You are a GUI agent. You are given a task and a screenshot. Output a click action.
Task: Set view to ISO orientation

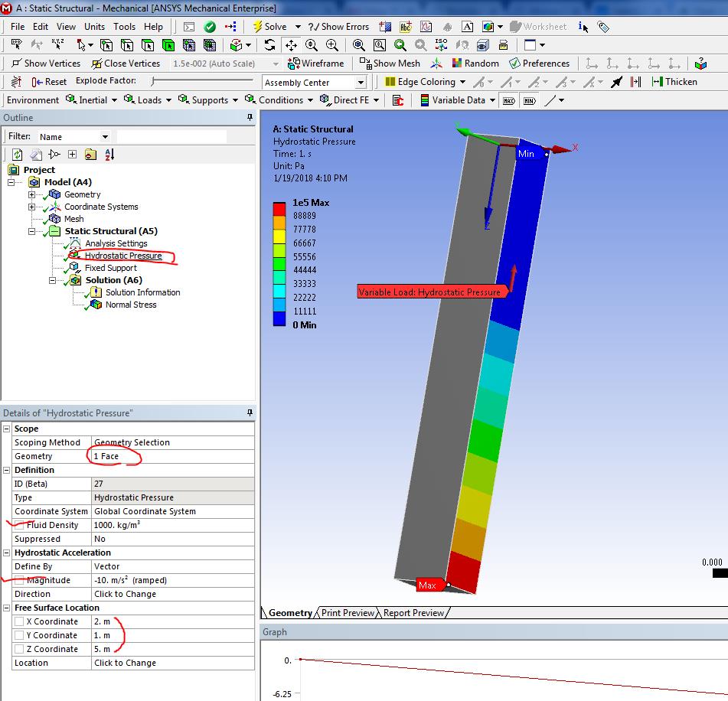(x=440, y=45)
